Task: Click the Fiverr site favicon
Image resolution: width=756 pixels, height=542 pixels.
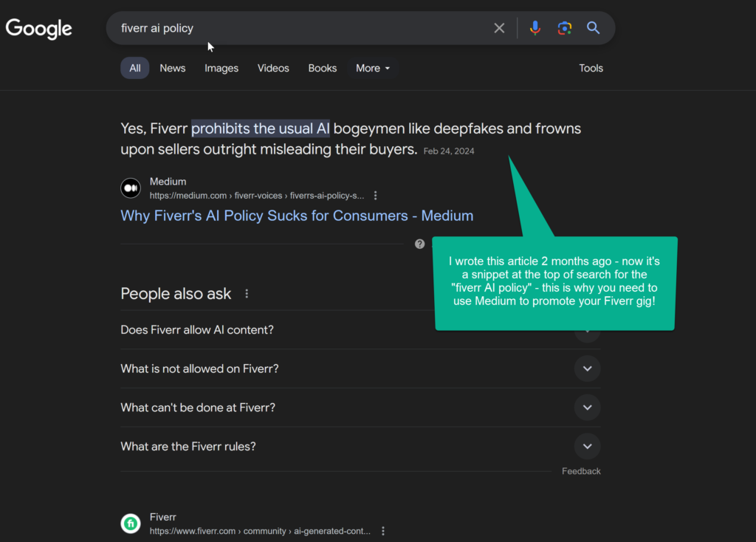Action: (131, 524)
